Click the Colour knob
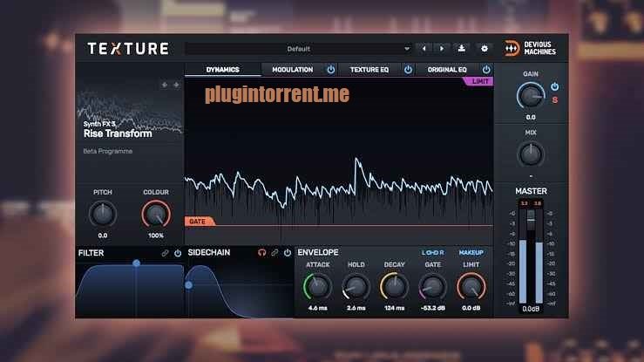 pos(156,214)
